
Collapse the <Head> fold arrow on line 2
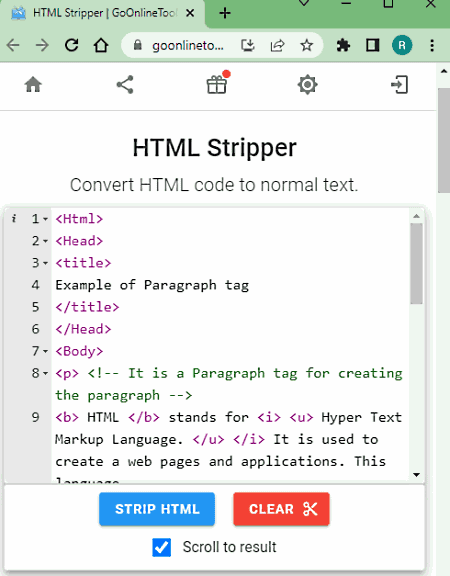[x=45, y=241]
